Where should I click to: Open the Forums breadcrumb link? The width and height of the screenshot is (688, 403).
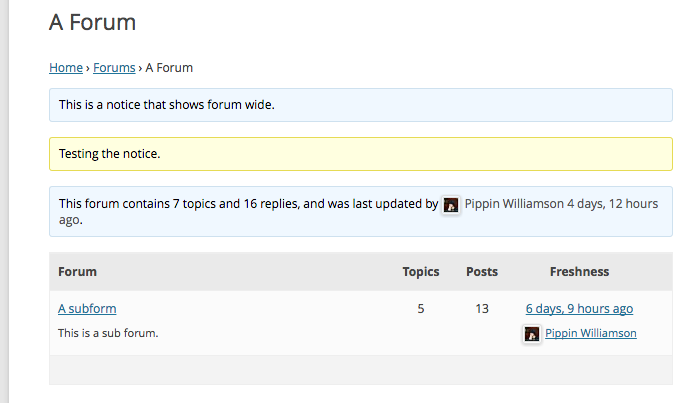tap(114, 68)
